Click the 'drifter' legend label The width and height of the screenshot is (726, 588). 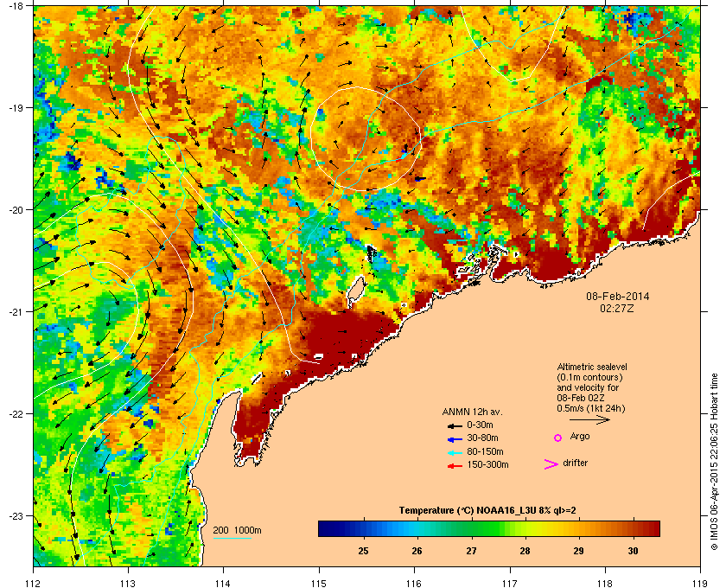click(x=575, y=463)
